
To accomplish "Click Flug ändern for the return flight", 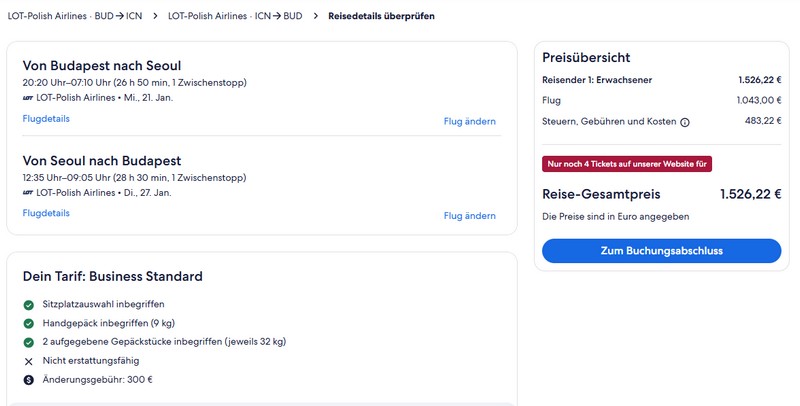I will 469,215.
